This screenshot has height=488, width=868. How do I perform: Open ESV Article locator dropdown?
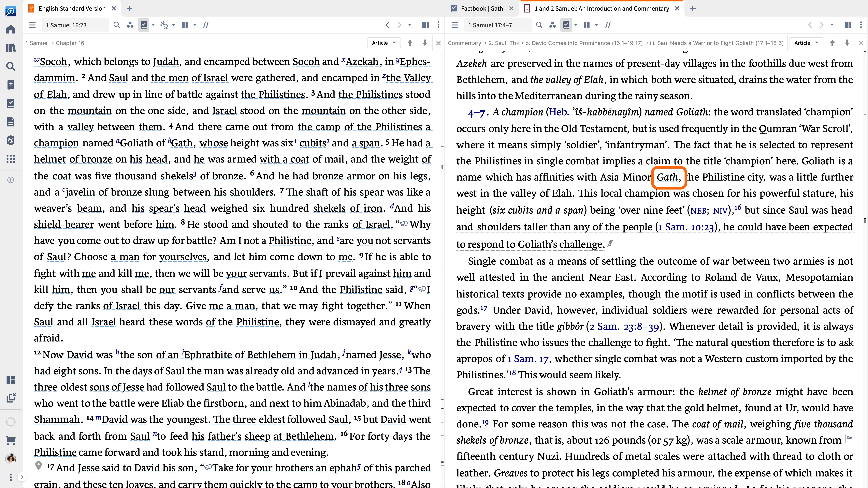tap(384, 43)
